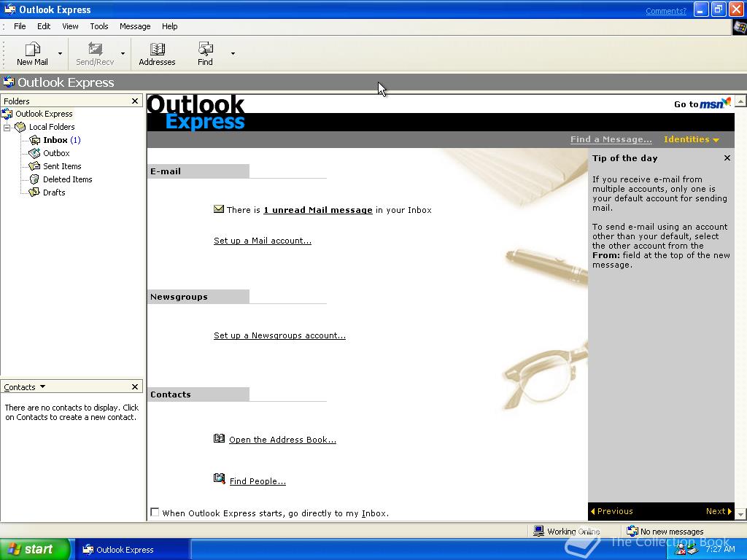Click the Comments? link in the title bar
This screenshot has height=560, width=747.
[x=665, y=11]
